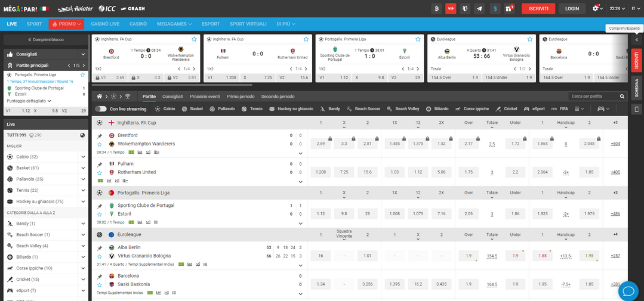This screenshot has width=644, height=301.
Task: Expand the Tennis (22) category
Action: [x=83, y=190]
